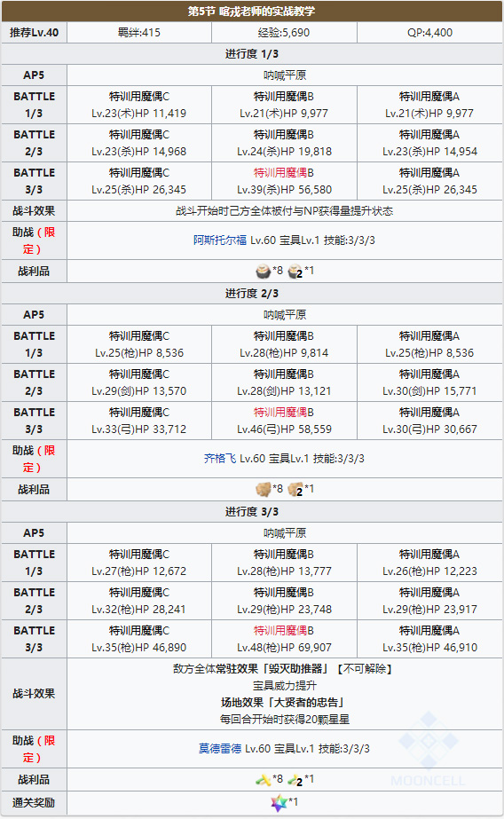Open the red 特训用魔偶B link with HP 69,907
The height and width of the screenshot is (819, 504).
(284, 631)
